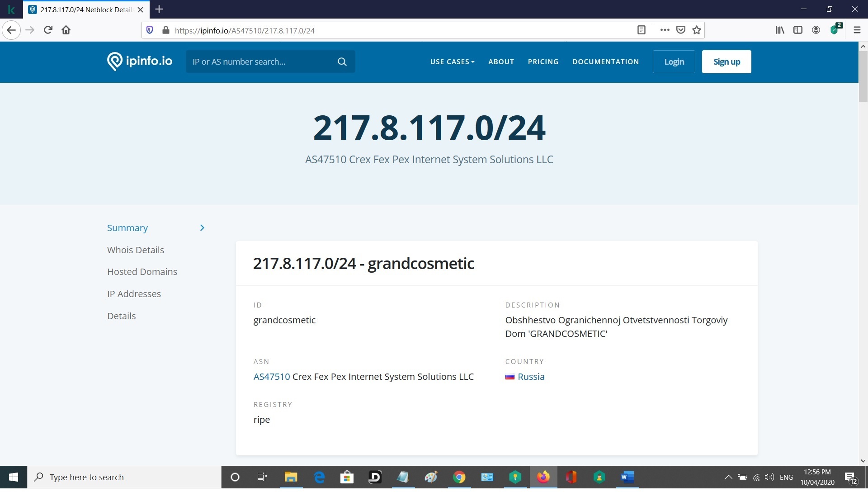Viewport: 868px width, 492px height.
Task: Toggle reader view icon in address bar
Action: click(x=641, y=30)
